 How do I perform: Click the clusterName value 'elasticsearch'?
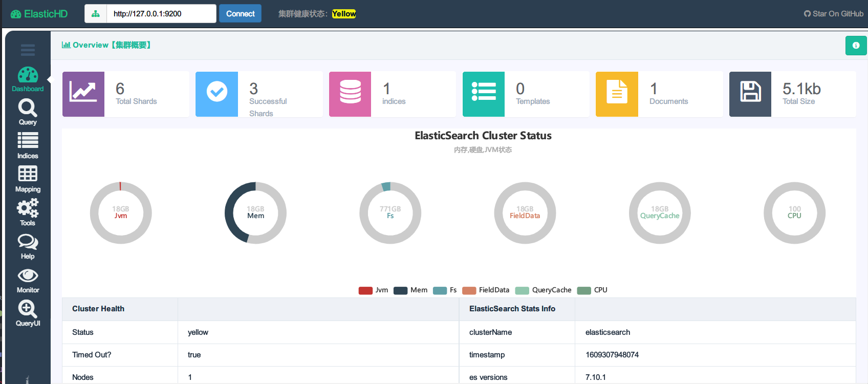607,332
